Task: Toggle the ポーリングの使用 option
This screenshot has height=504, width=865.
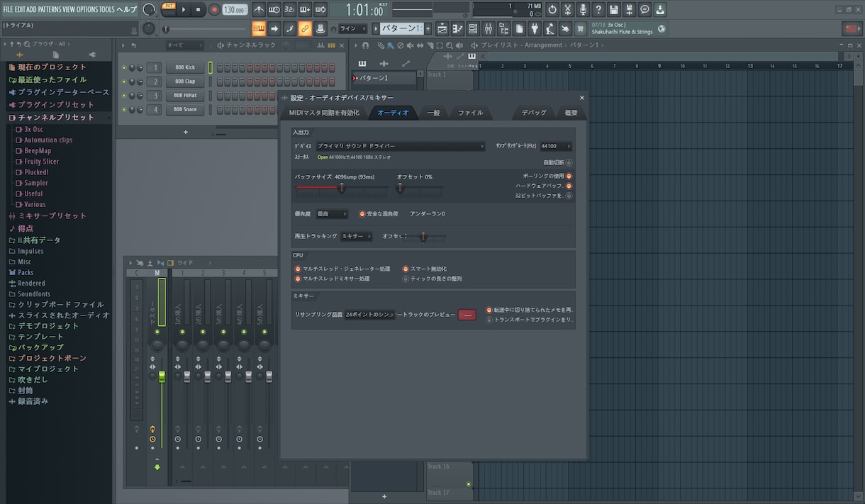Action: pos(569,176)
